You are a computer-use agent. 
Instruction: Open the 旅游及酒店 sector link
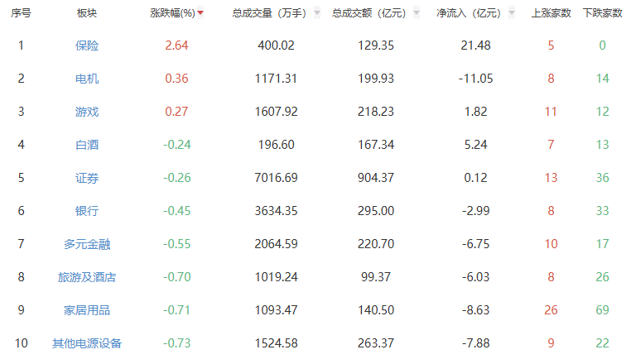tap(87, 277)
